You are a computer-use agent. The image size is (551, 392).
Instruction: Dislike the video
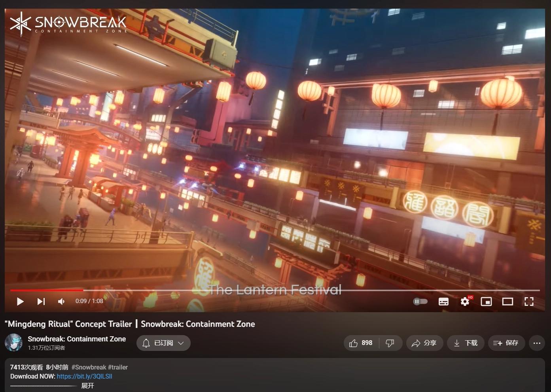click(390, 343)
